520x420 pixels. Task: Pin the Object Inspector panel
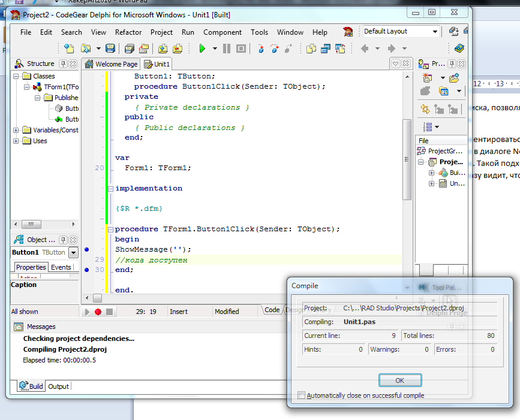click(64, 240)
